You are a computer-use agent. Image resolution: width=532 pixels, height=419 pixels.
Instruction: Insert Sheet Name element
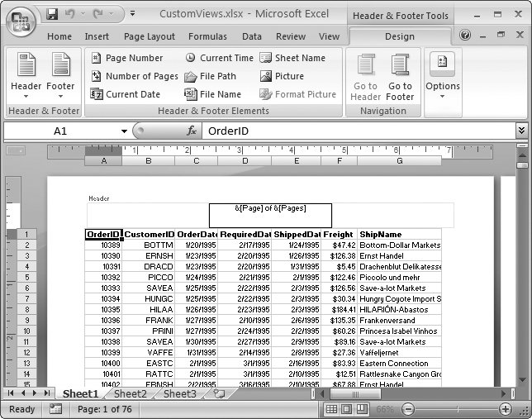(292, 58)
